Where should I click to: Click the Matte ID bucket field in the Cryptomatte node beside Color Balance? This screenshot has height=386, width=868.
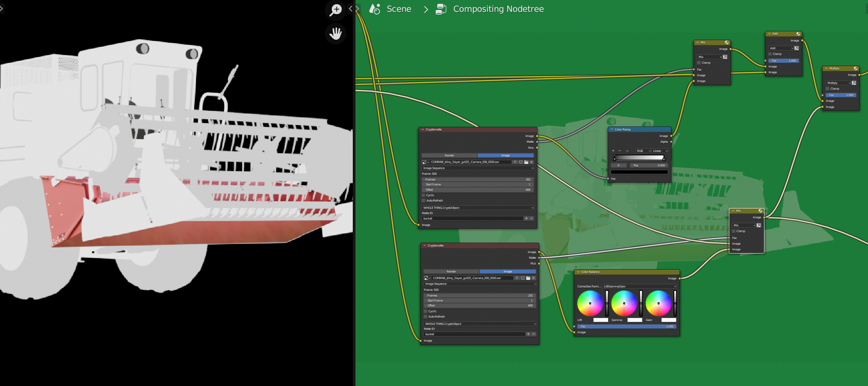point(474,334)
